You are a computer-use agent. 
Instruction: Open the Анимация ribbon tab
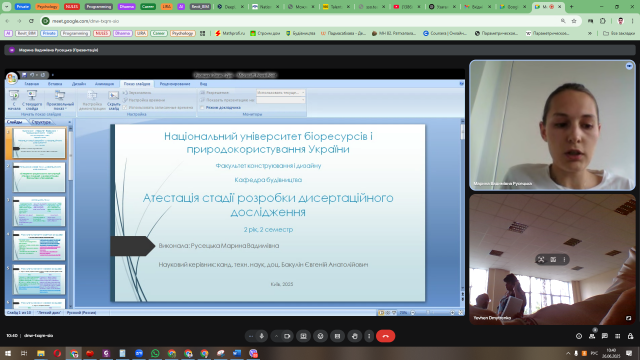coord(104,84)
